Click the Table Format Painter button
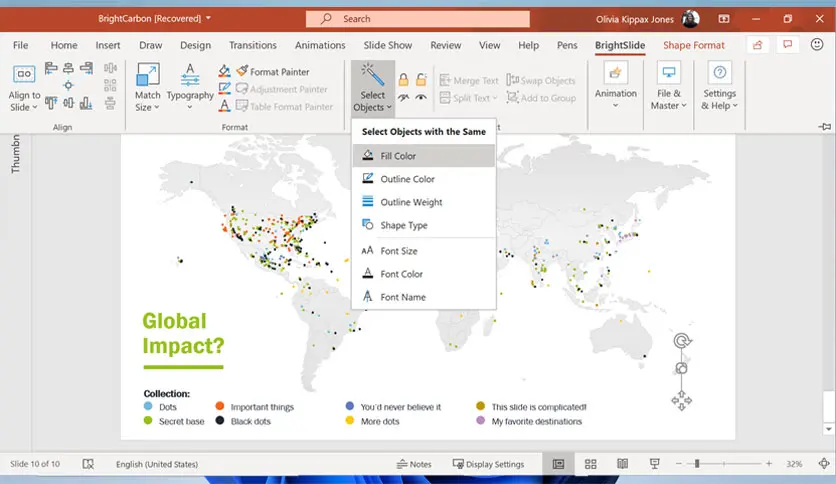The image size is (836, 484). click(x=285, y=106)
